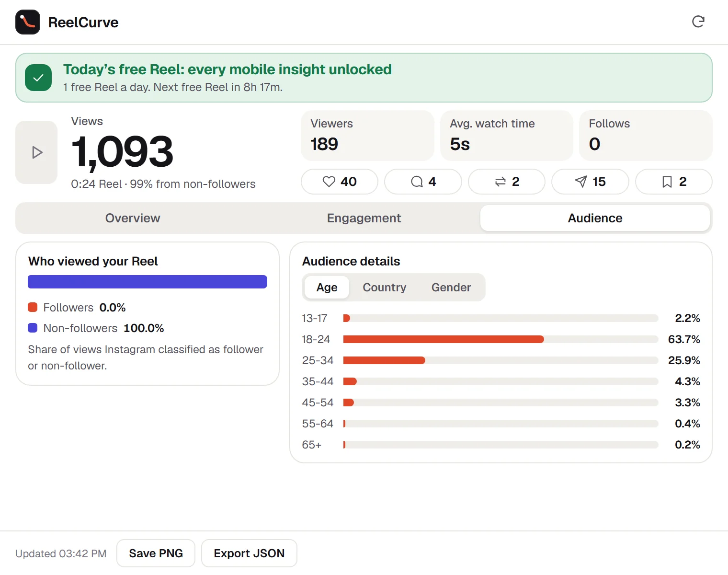Click the comments pill showing 4
Viewport: 728px width, 575px height.
coord(423,182)
